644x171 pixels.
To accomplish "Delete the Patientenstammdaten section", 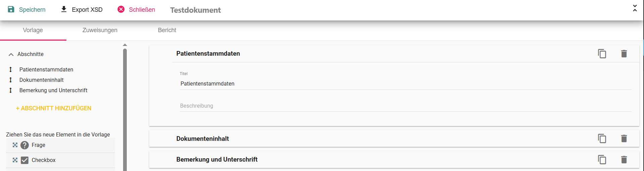I will 624,54.
